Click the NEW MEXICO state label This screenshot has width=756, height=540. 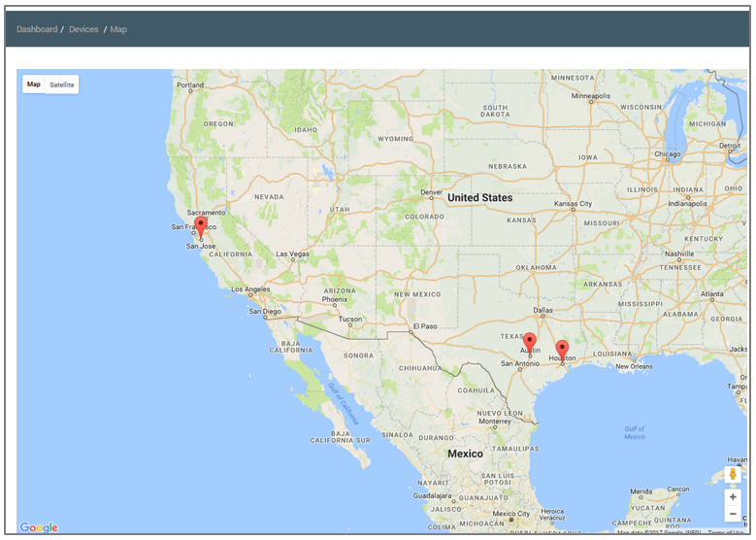(x=417, y=294)
